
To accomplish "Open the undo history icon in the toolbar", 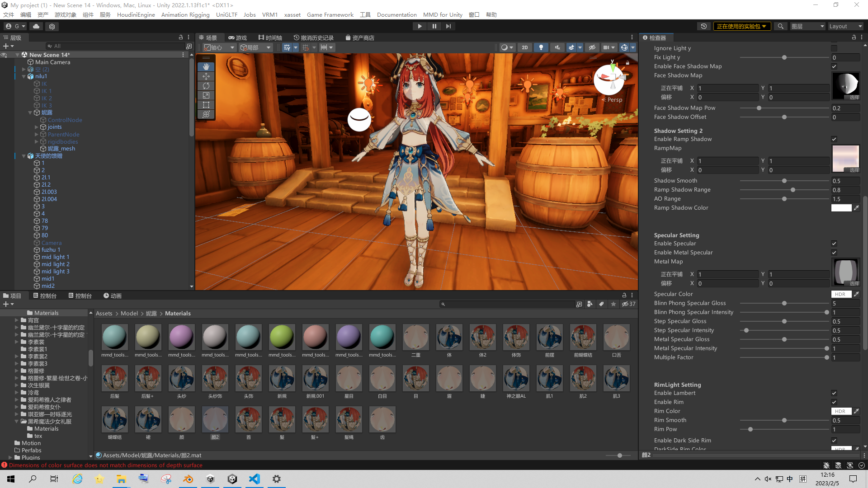I will point(703,26).
